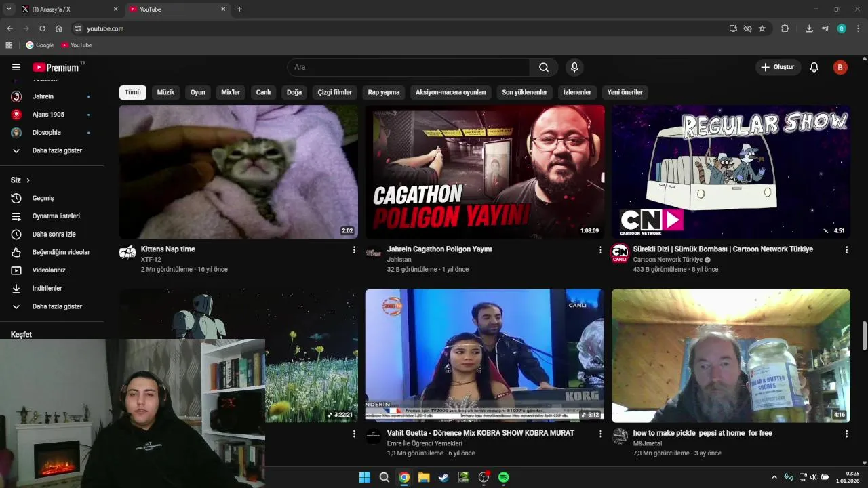
Task: Open the Chrome three-dot menu
Action: pyautogui.click(x=858, y=28)
